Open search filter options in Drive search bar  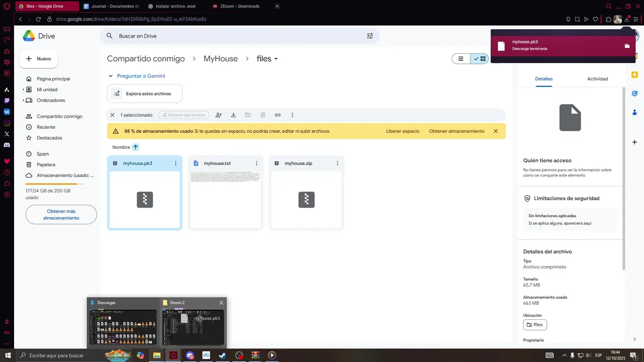(370, 36)
